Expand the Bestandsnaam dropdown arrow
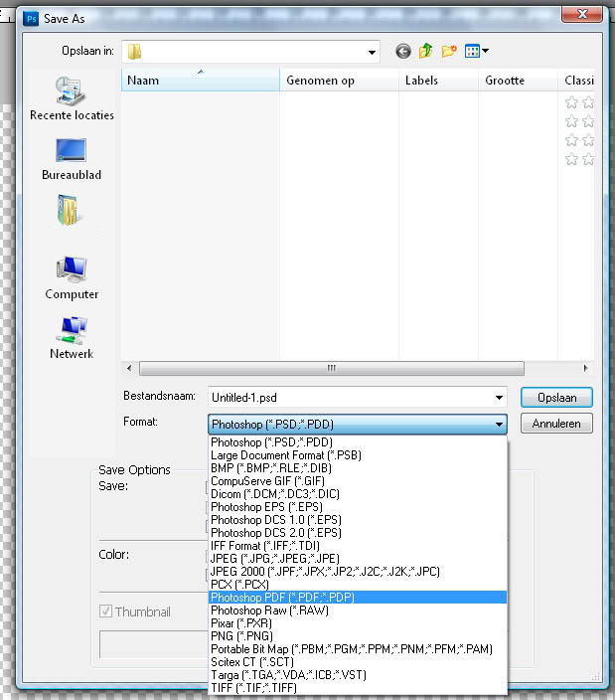This screenshot has width=615, height=700. (x=499, y=398)
